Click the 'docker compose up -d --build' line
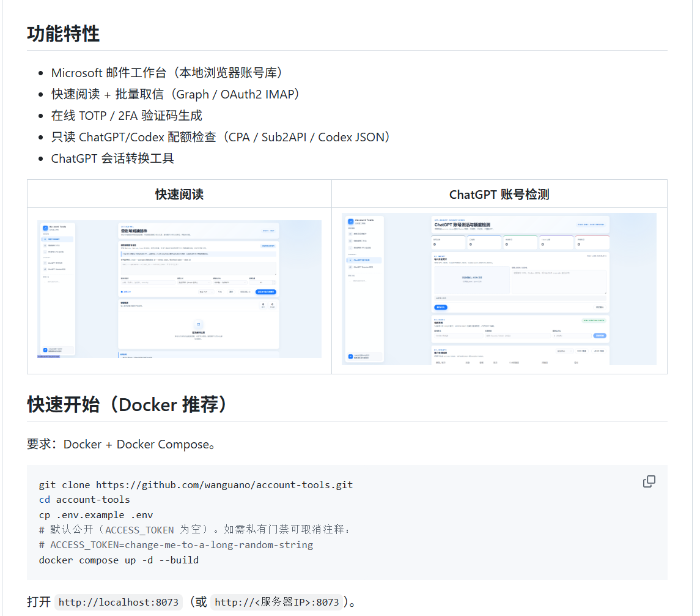 119,560
